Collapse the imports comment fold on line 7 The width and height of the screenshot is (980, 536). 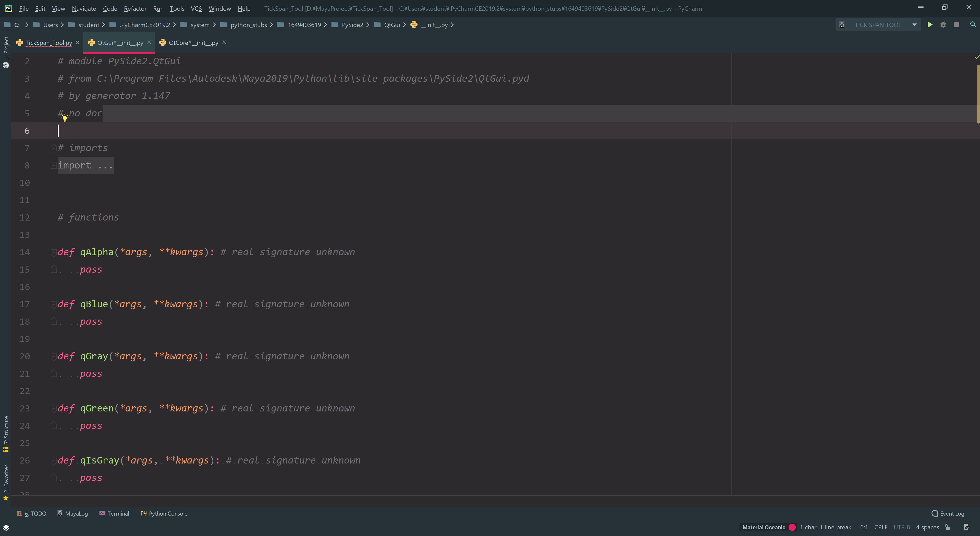(53, 148)
